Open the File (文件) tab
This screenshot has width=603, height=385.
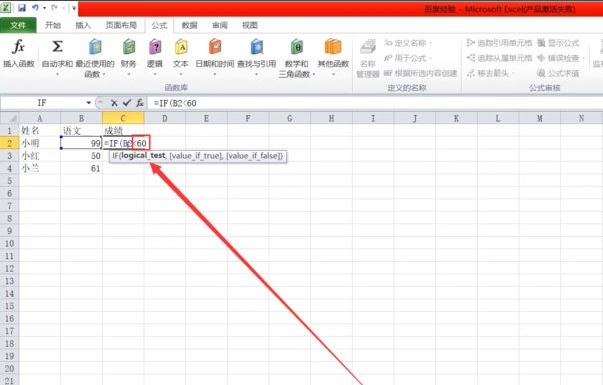click(x=18, y=25)
